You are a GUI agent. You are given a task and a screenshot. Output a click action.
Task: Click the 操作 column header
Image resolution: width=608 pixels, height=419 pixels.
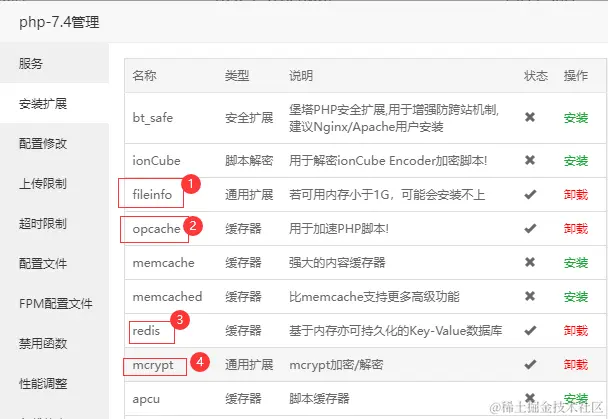pyautogui.click(x=576, y=75)
